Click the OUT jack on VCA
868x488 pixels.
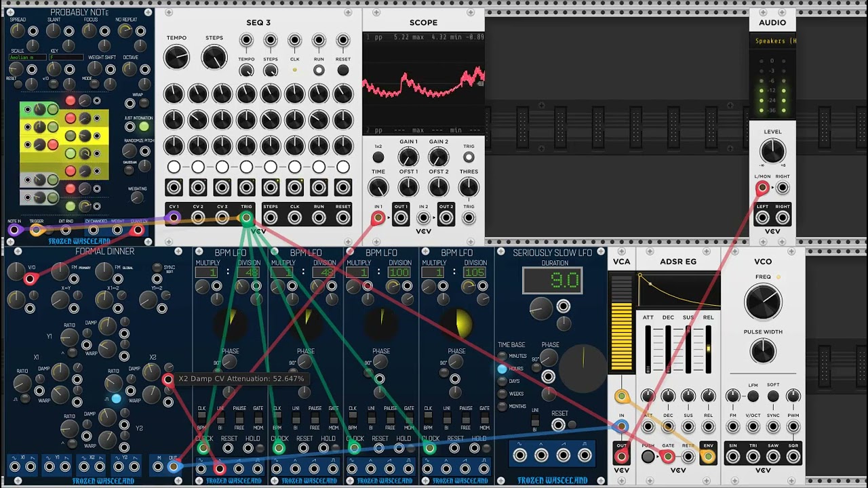click(621, 456)
